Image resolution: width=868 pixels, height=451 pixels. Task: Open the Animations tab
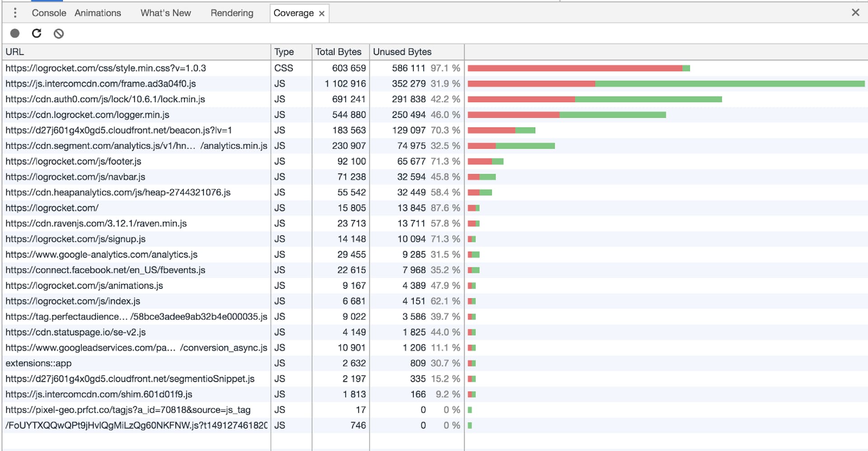point(98,13)
